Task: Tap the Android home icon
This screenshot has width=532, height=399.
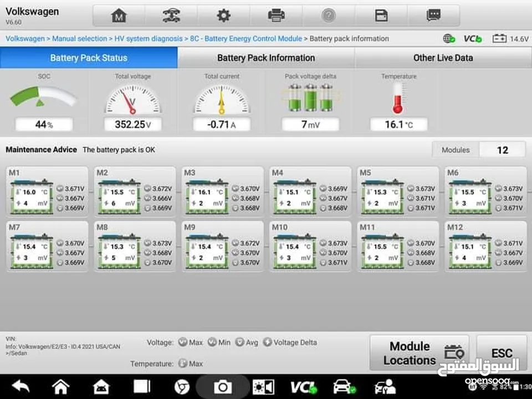Action: [x=60, y=386]
